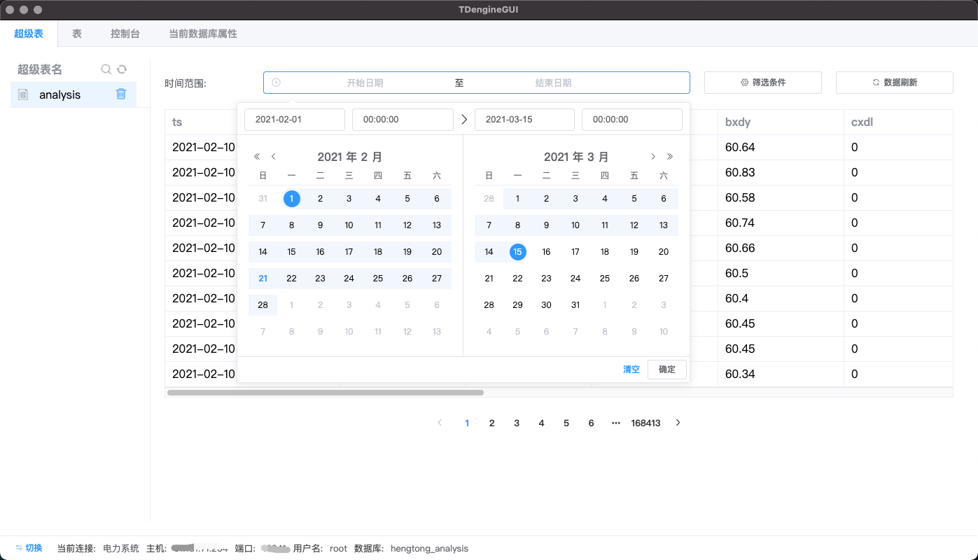
Task: Click the horizontal table scrollbar
Action: [x=326, y=393]
